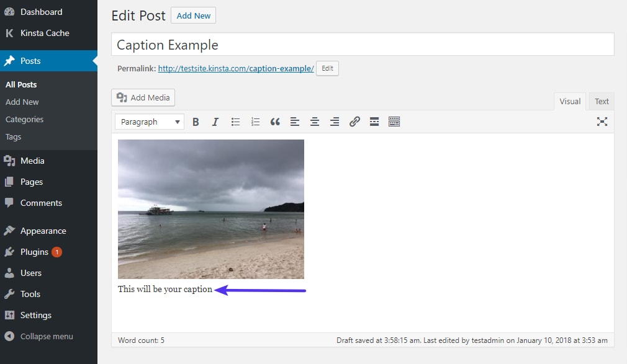Open the Paragraph format dropdown

(150, 122)
